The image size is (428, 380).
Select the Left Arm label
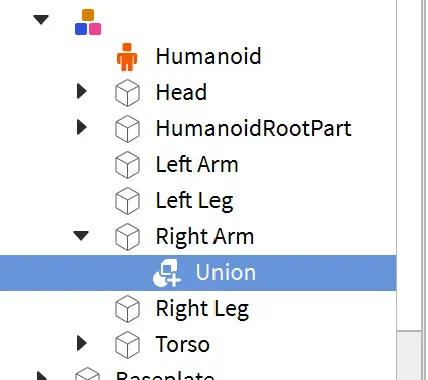(197, 164)
